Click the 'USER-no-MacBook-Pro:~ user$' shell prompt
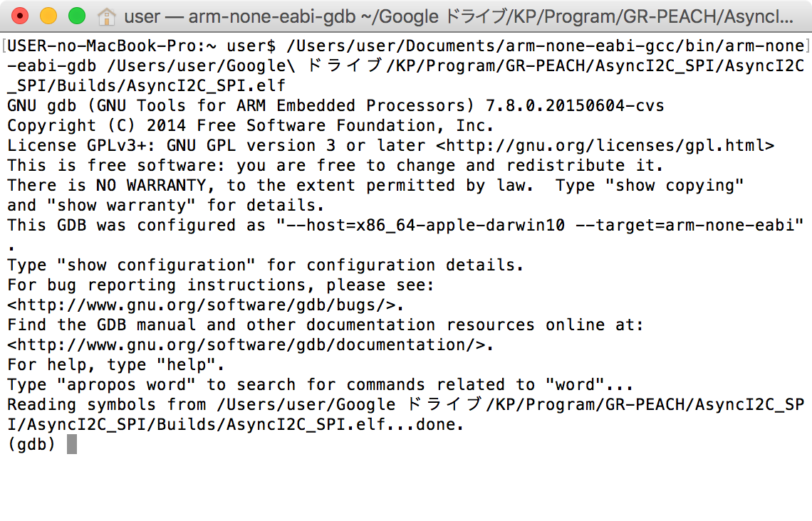 coord(142,46)
